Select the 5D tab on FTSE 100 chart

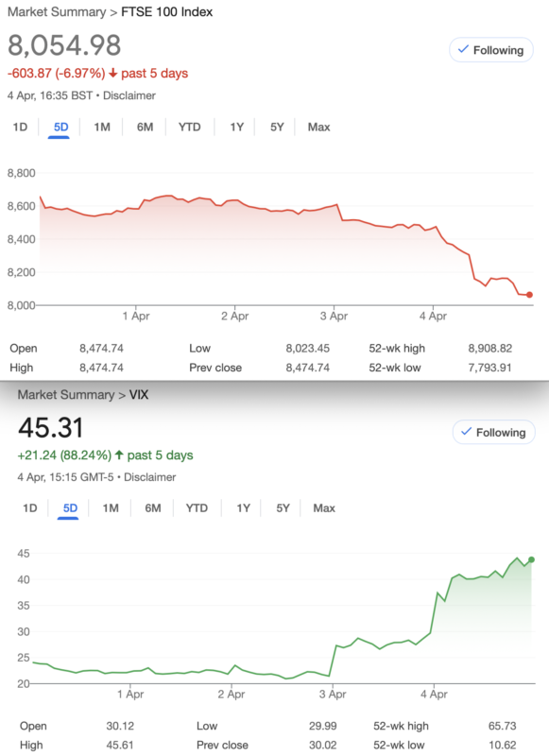coord(60,127)
